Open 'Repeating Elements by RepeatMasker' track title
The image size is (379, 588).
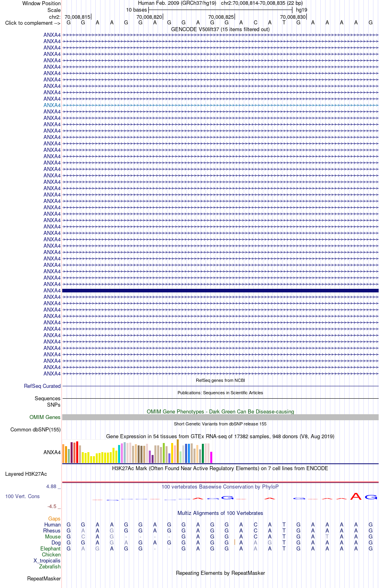pyautogui.click(x=220, y=573)
